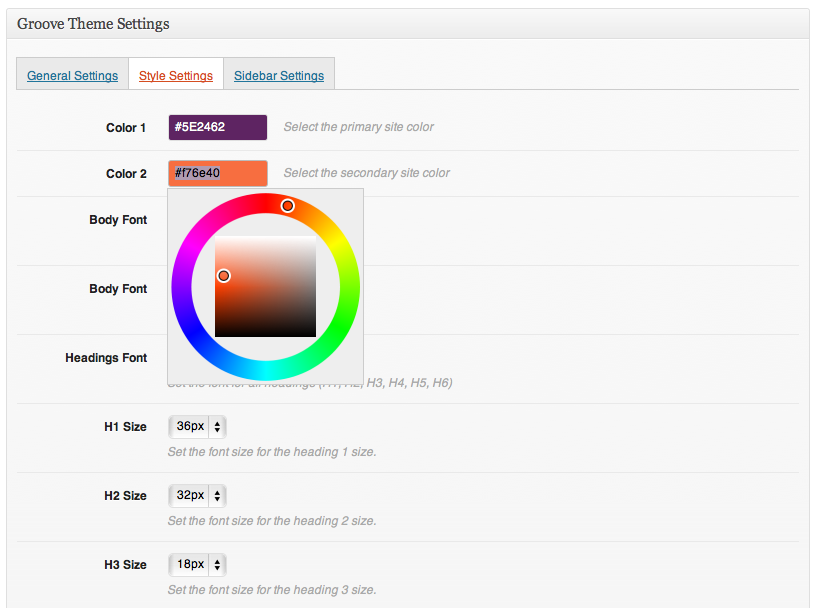Image resolution: width=821 pixels, height=608 pixels.
Task: Click the Color 1 swatch #5E2462
Action: point(218,127)
